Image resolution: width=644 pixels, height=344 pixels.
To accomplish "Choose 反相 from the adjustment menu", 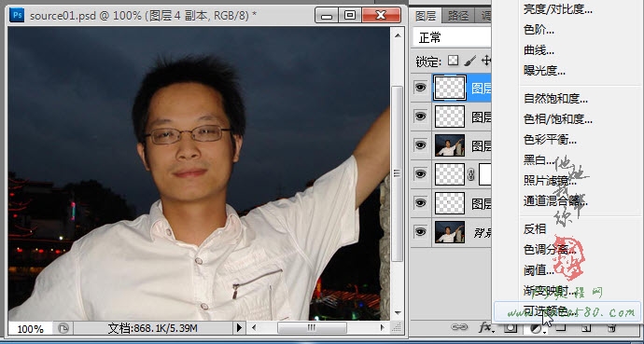I will click(535, 229).
